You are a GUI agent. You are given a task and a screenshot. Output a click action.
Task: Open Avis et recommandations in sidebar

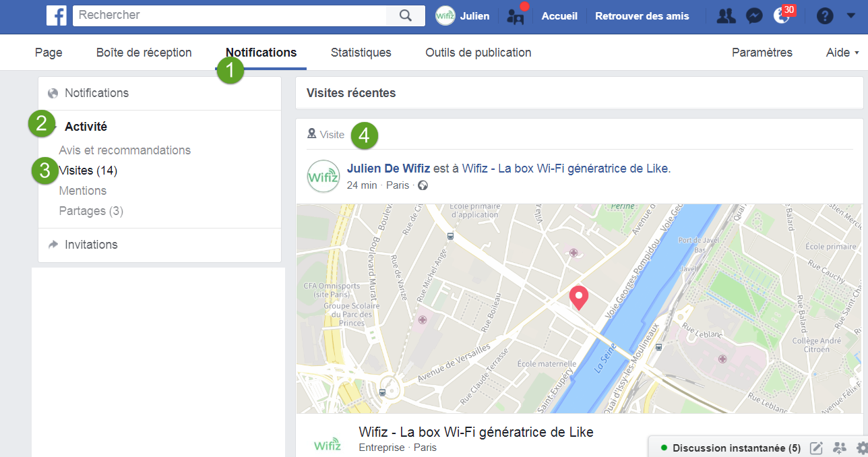[x=125, y=150]
